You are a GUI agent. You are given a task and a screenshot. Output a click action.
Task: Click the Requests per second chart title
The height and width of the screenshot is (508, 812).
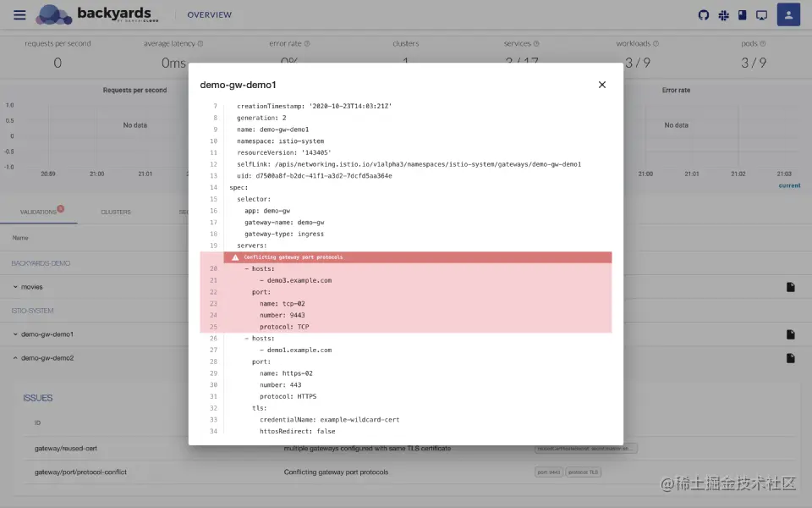coord(134,91)
